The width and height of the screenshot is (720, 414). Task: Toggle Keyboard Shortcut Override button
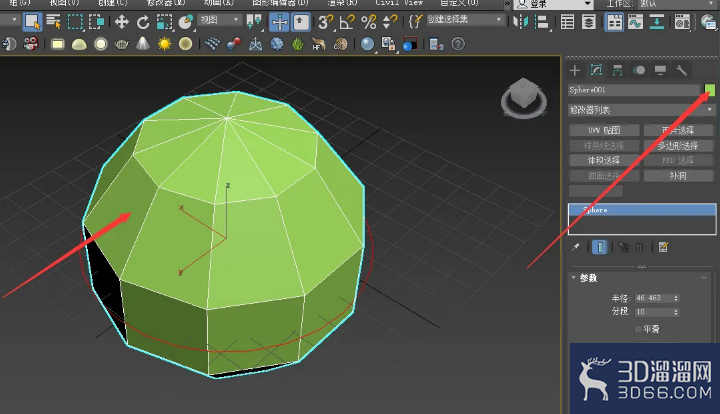[301, 22]
